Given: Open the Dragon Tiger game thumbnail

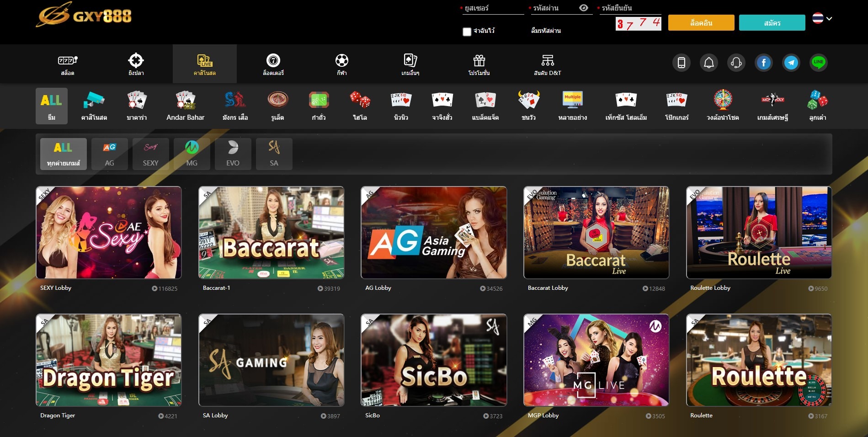Looking at the screenshot, I should [x=109, y=360].
